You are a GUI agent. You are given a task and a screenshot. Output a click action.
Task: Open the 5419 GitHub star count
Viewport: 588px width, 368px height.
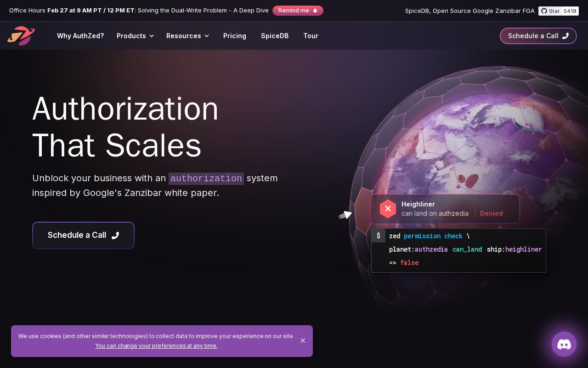click(570, 11)
